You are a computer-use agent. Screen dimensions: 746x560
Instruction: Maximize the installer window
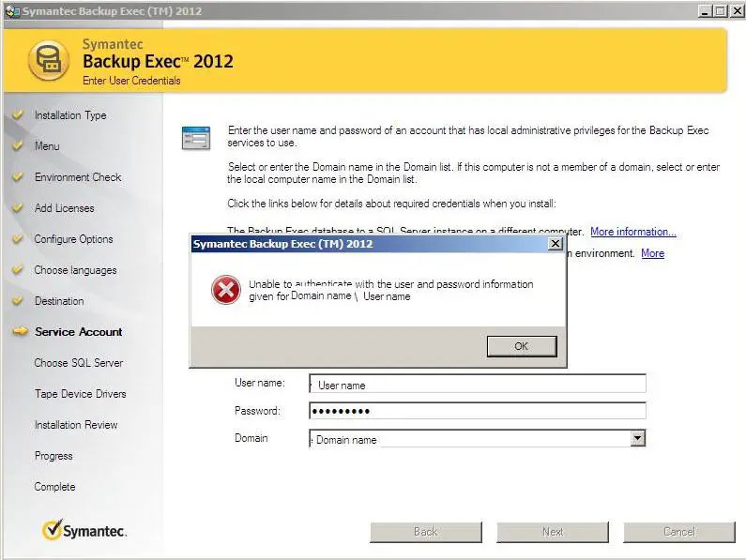pyautogui.click(x=721, y=11)
